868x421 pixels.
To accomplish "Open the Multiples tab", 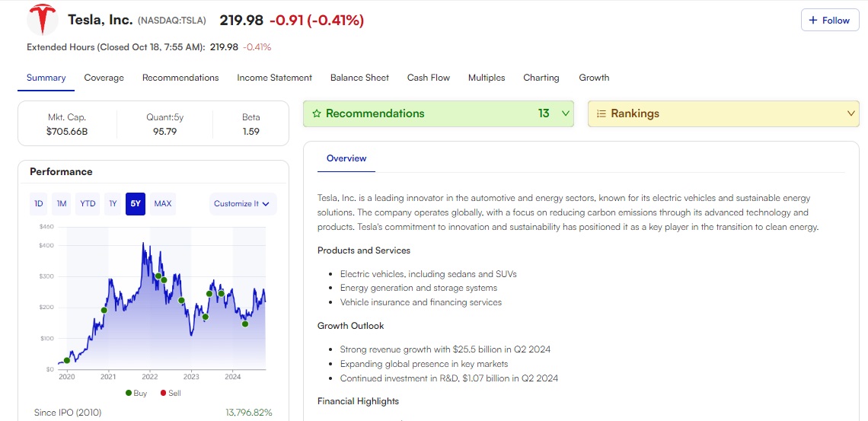I will (x=487, y=78).
